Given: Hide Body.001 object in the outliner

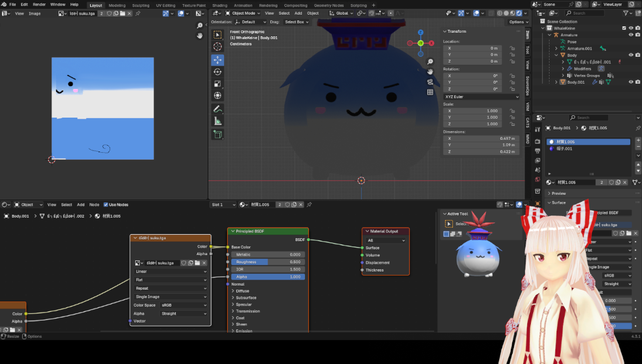Looking at the screenshot, I should pyautogui.click(x=631, y=82).
